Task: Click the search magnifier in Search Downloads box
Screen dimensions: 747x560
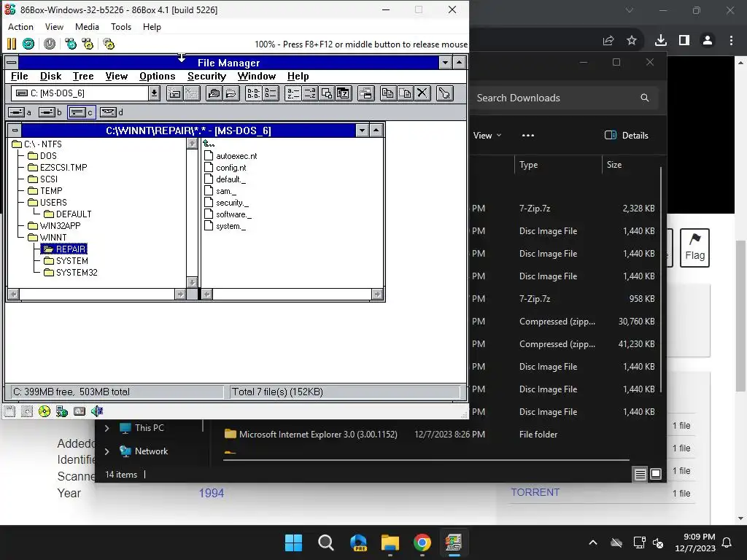Action: point(645,98)
